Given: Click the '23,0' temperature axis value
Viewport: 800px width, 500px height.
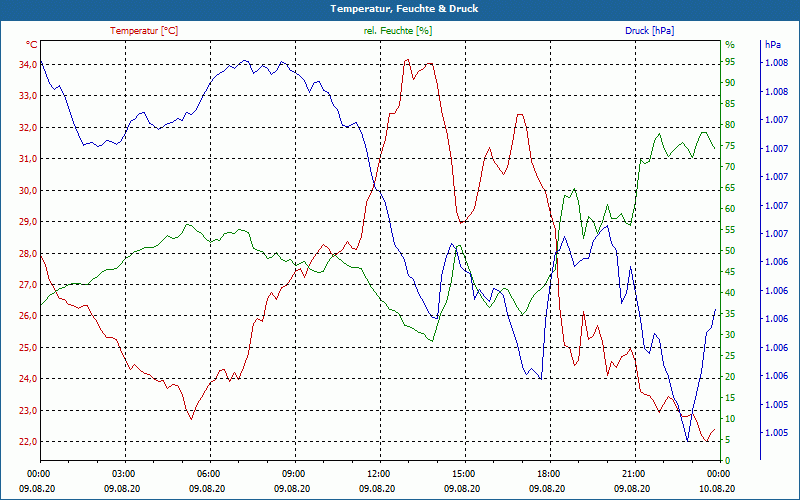Looking at the screenshot, I should pyautogui.click(x=29, y=411).
